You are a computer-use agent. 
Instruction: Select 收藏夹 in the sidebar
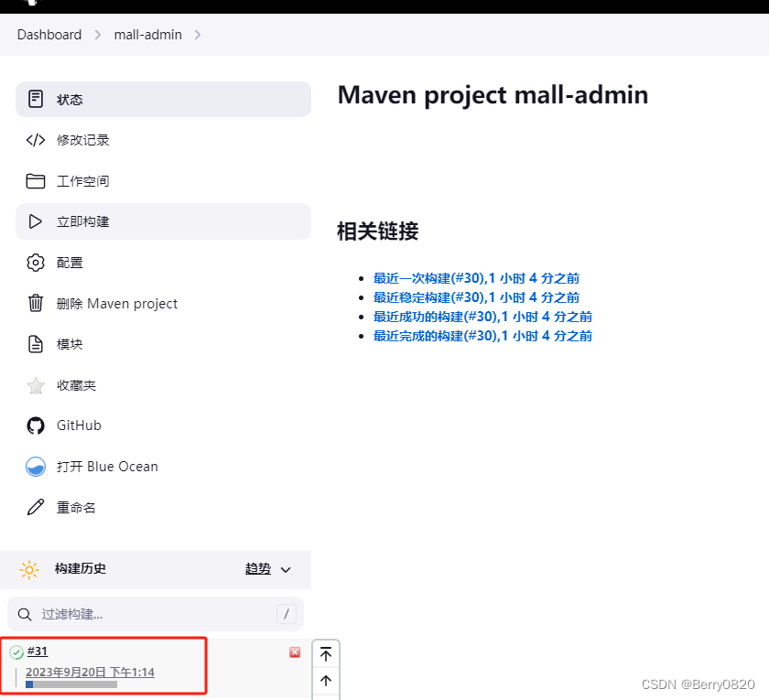(163, 385)
